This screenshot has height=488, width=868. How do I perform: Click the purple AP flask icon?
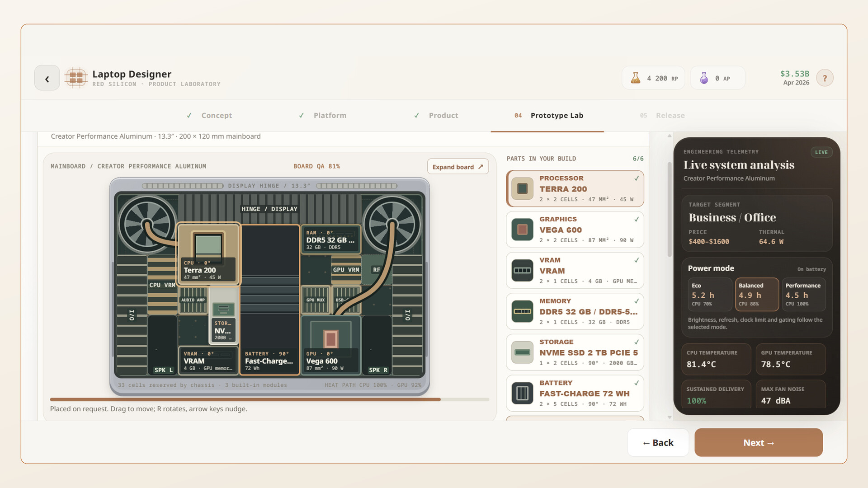704,78
